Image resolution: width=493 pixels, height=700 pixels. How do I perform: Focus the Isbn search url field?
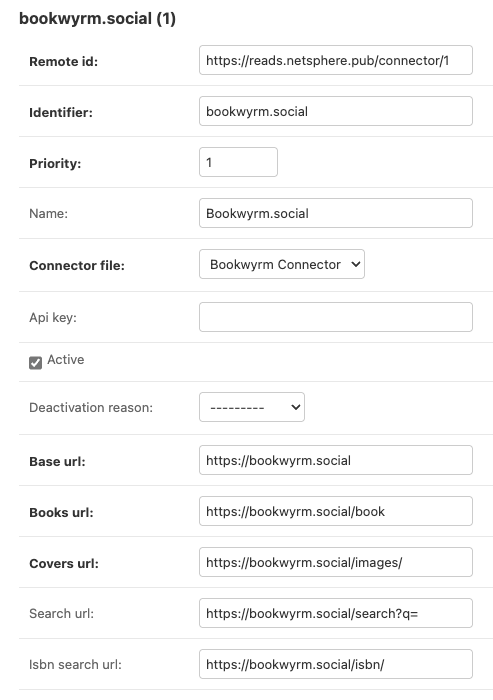(x=336, y=664)
